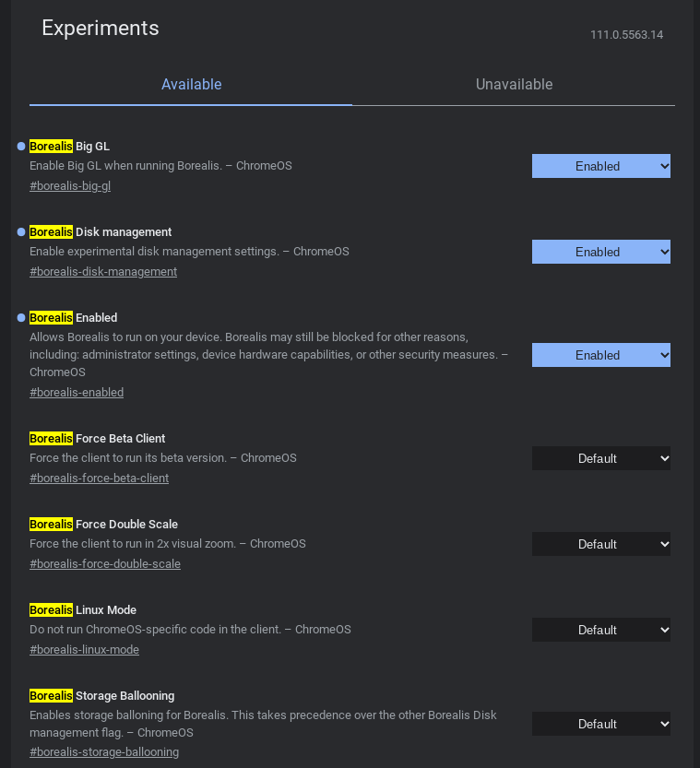
Task: Open the Force Beta Client dropdown
Action: coord(600,458)
